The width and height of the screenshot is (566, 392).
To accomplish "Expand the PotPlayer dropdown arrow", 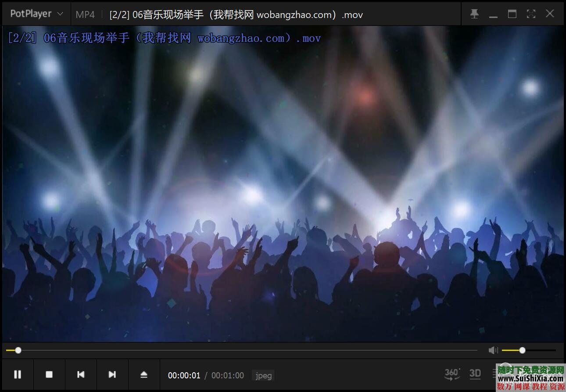I will [61, 14].
